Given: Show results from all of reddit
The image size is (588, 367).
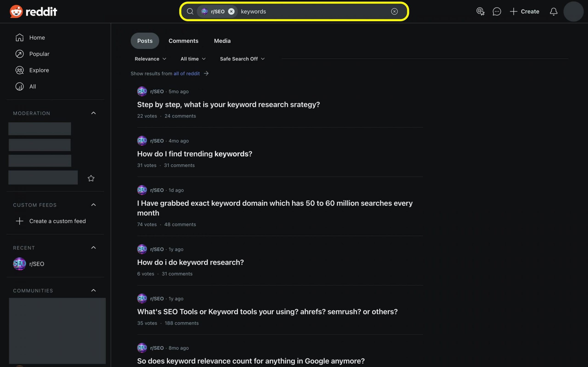Looking at the screenshot, I should [x=187, y=74].
